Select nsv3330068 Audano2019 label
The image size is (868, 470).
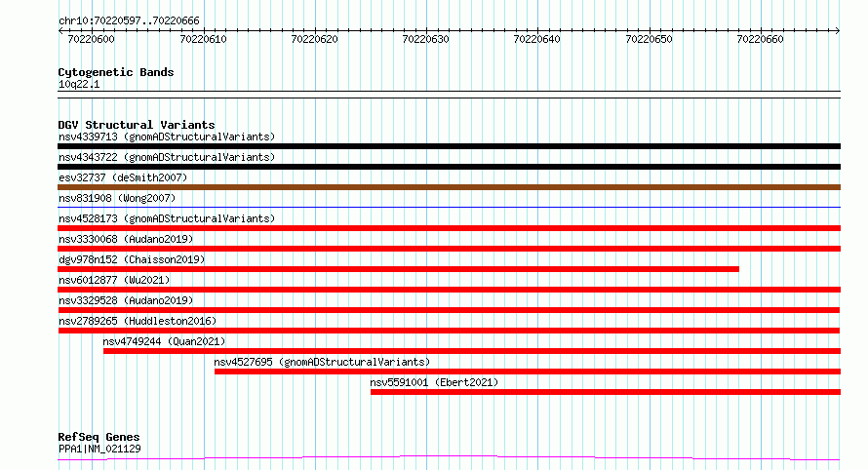click(126, 239)
